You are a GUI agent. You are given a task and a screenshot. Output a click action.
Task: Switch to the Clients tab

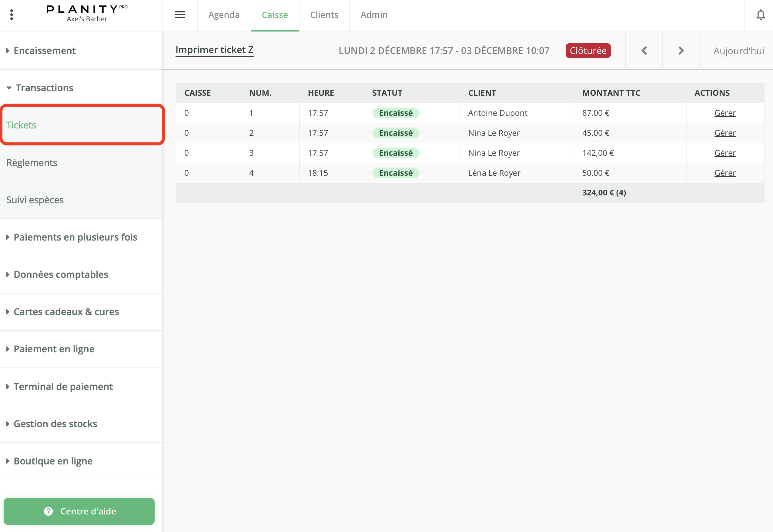coord(324,15)
